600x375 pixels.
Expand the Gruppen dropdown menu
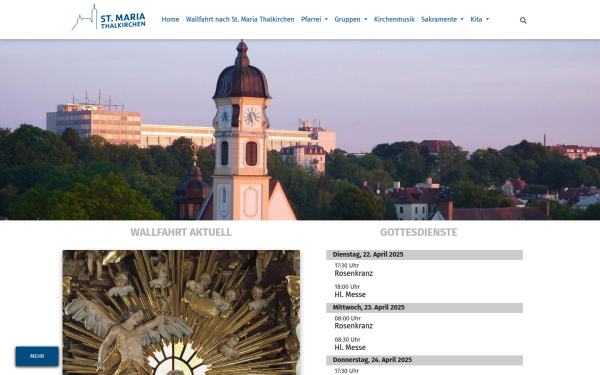point(351,19)
